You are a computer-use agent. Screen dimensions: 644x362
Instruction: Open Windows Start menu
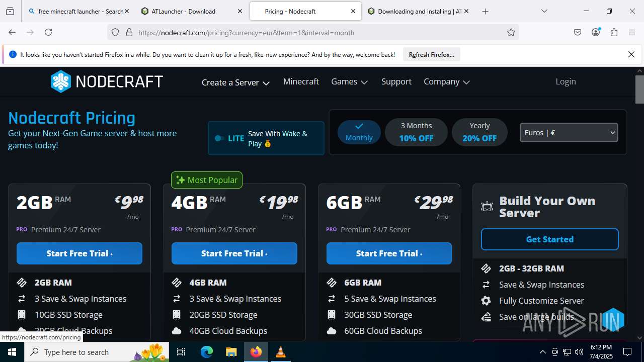(x=12, y=352)
